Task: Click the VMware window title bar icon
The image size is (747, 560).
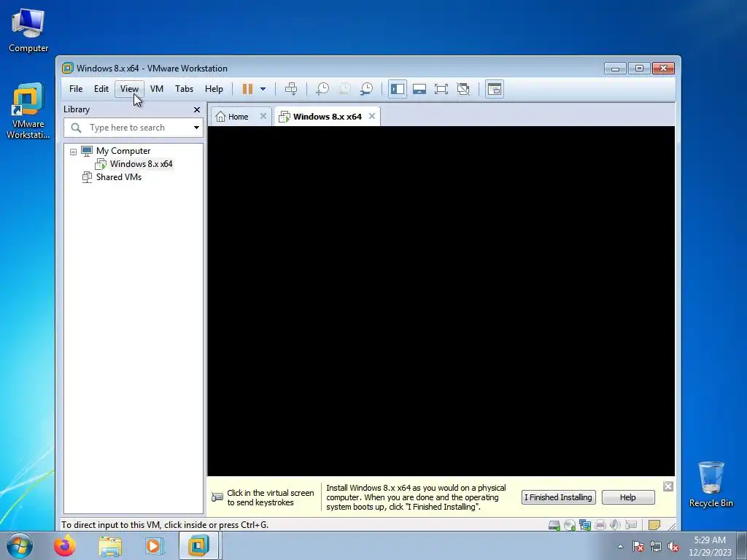Action: (68, 68)
